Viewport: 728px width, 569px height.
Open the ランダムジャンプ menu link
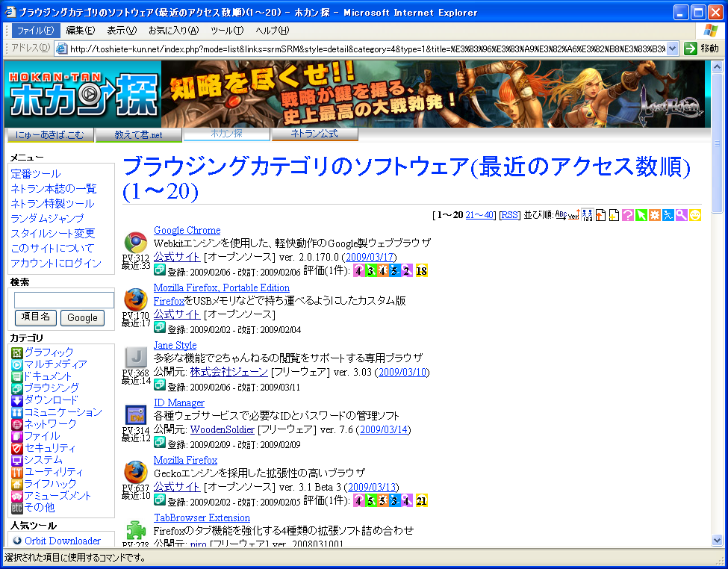click(x=47, y=218)
